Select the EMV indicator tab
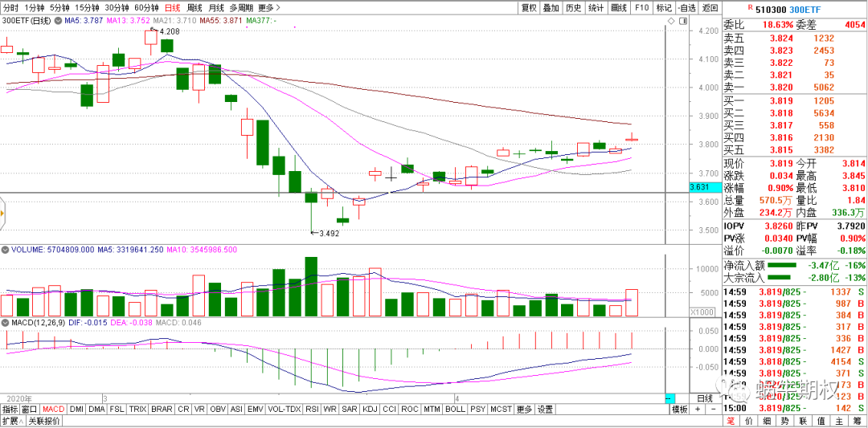 (256, 410)
